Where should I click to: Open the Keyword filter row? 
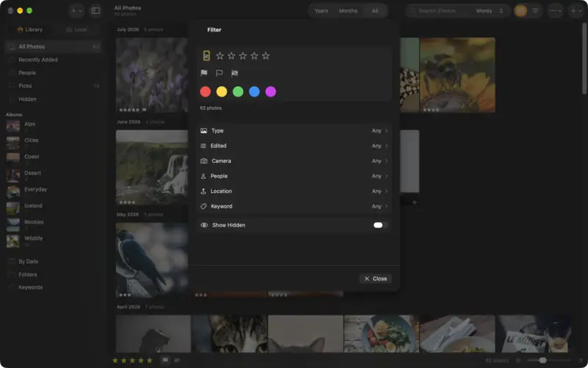pos(294,206)
